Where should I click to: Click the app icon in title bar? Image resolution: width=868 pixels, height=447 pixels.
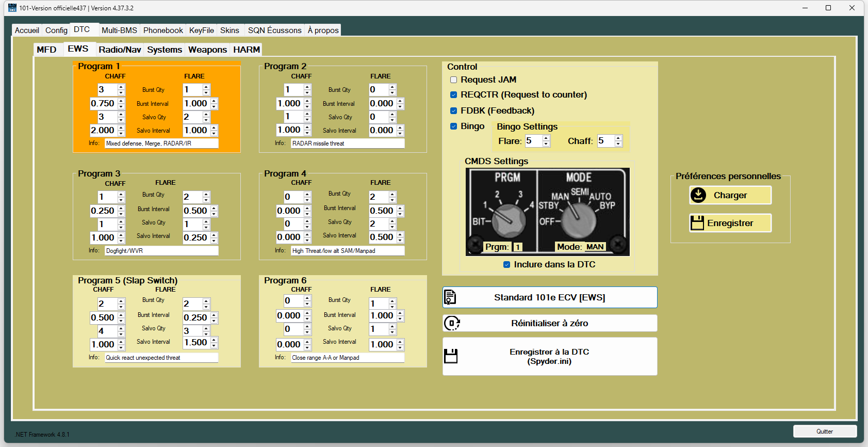tap(12, 8)
